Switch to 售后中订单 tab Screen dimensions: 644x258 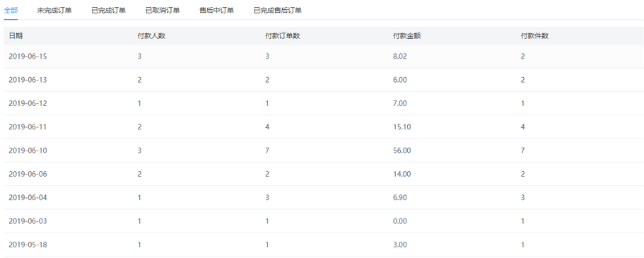coord(217,11)
